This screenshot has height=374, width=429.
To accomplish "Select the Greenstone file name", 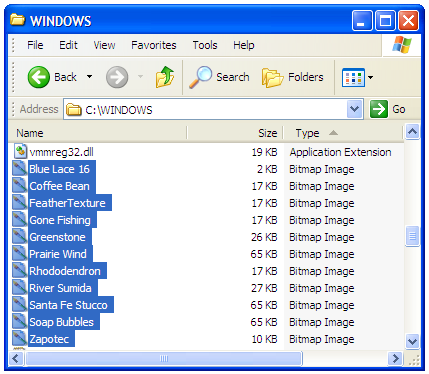I will 57,237.
